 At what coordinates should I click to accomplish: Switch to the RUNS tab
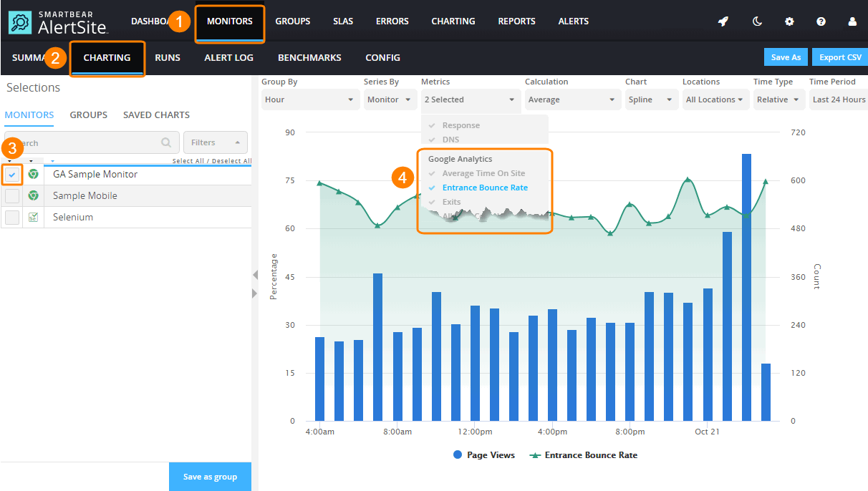pos(168,58)
